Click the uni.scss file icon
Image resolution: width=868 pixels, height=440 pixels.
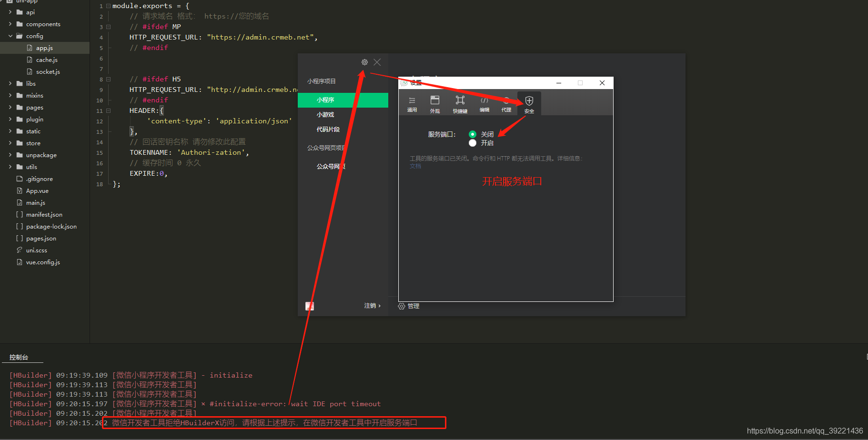[20, 250]
